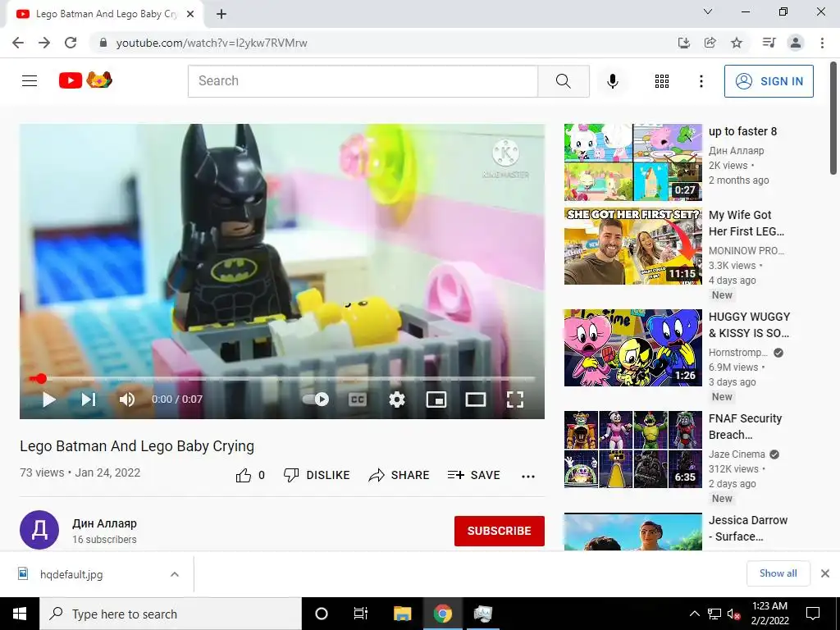Go forward in Chrome
840x630 pixels.
coord(44,43)
